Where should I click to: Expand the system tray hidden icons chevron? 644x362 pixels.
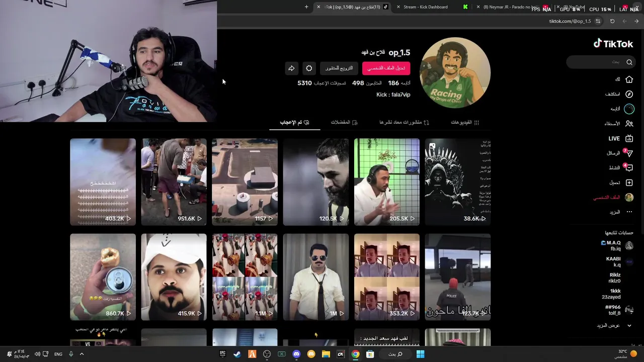tap(82, 354)
